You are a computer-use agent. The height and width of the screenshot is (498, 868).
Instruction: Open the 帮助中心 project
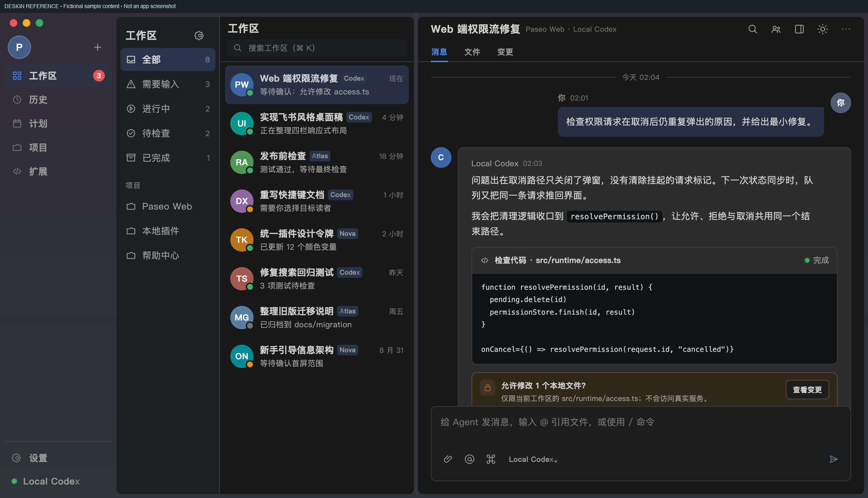point(168,255)
